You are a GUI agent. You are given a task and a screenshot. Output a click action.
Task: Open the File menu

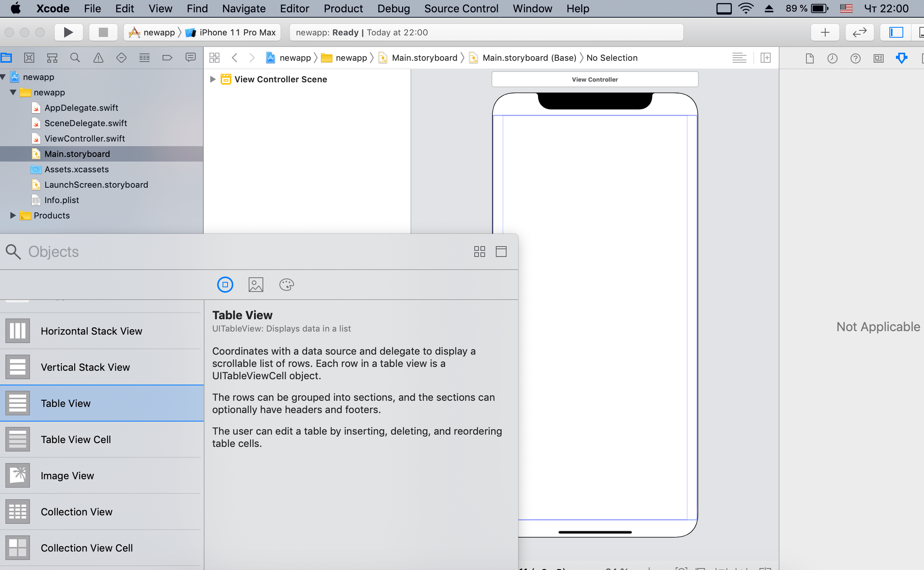pos(92,8)
